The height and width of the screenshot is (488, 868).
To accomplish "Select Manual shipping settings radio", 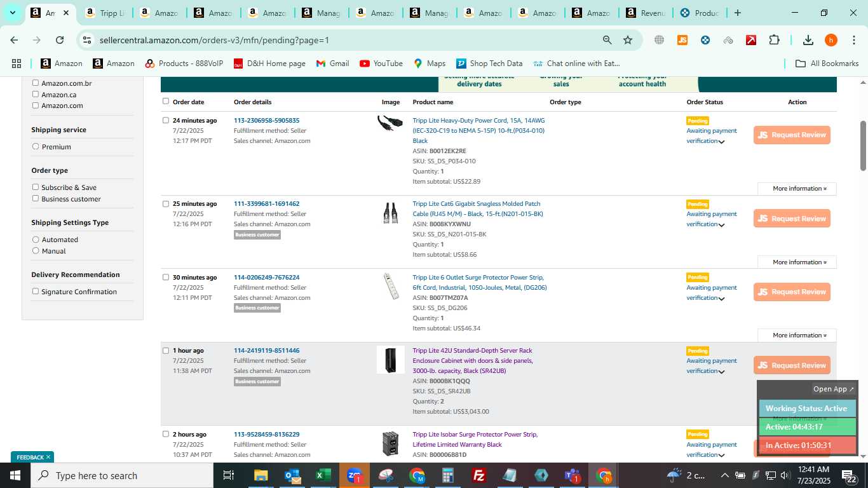I will [x=36, y=250].
